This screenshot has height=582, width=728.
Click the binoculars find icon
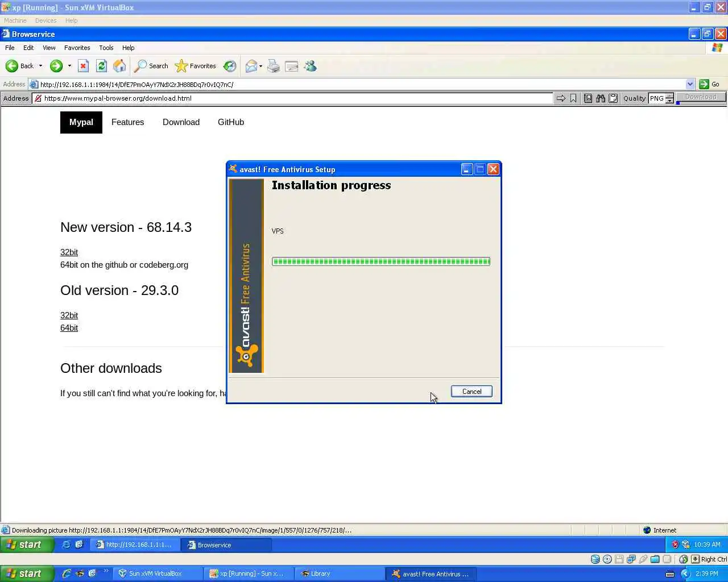[601, 98]
